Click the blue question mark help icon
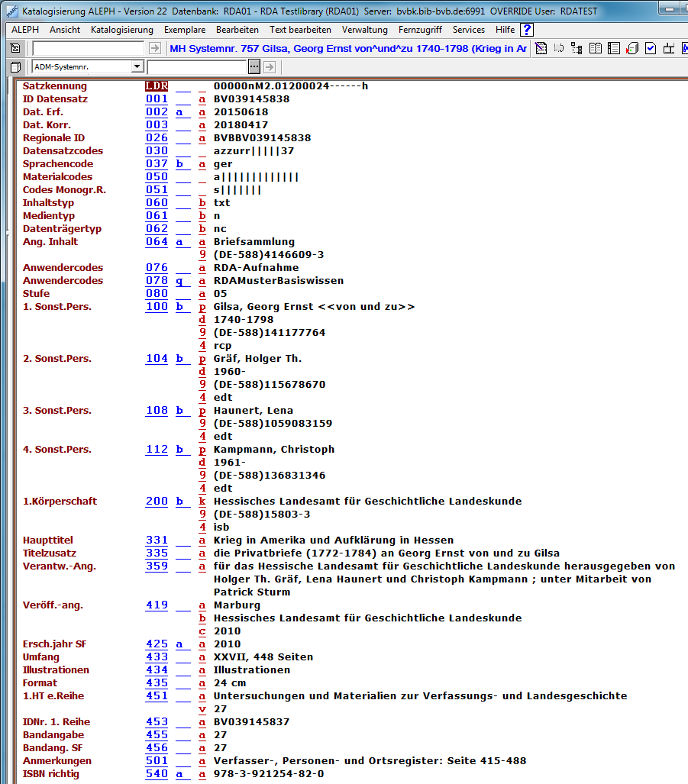The image size is (688, 784). pyautogui.click(x=527, y=30)
